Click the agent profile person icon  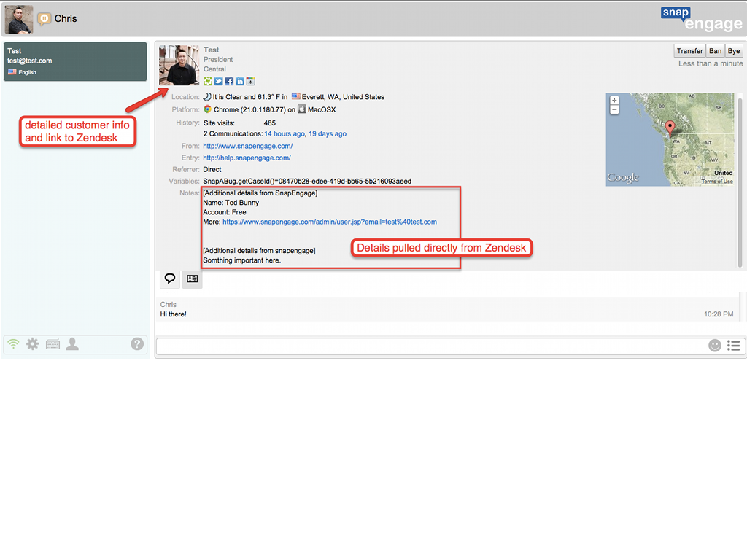pyautogui.click(x=72, y=344)
